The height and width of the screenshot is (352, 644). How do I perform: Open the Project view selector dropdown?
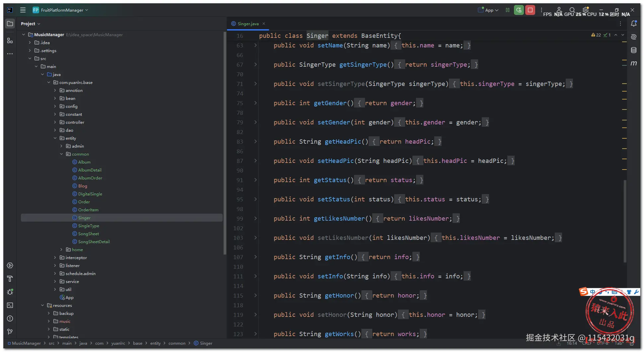pyautogui.click(x=31, y=24)
